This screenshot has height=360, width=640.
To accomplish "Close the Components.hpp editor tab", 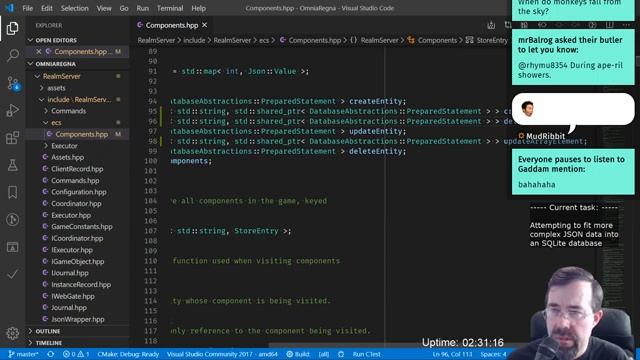I will coord(204,25).
